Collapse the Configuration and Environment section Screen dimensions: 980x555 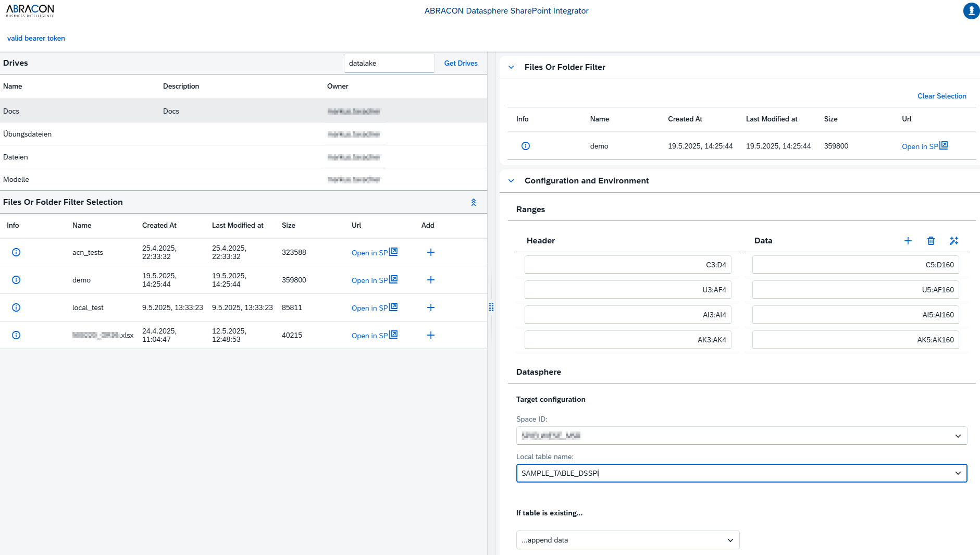(511, 181)
